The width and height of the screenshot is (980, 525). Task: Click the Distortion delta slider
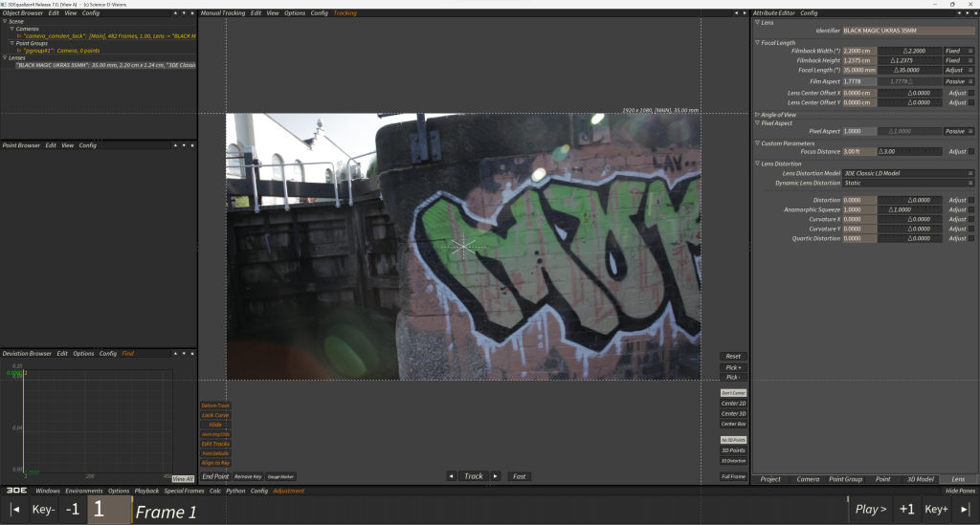(x=909, y=201)
